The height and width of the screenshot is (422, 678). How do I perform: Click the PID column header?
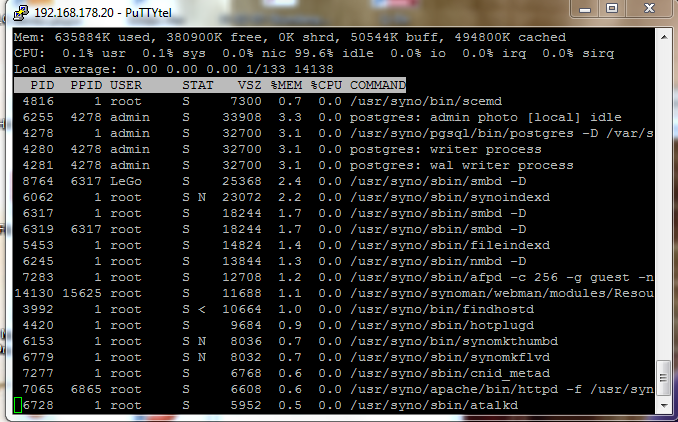(x=42, y=85)
